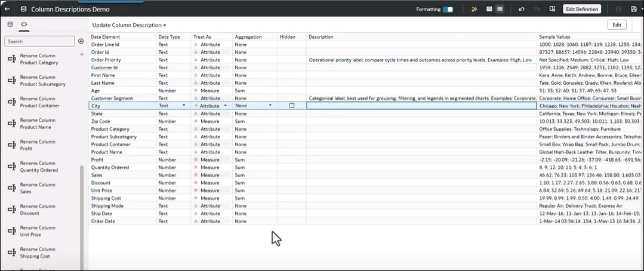Image resolution: width=644 pixels, height=271 pixels.
Task: Click the Sample Values column header
Action: [554, 37]
